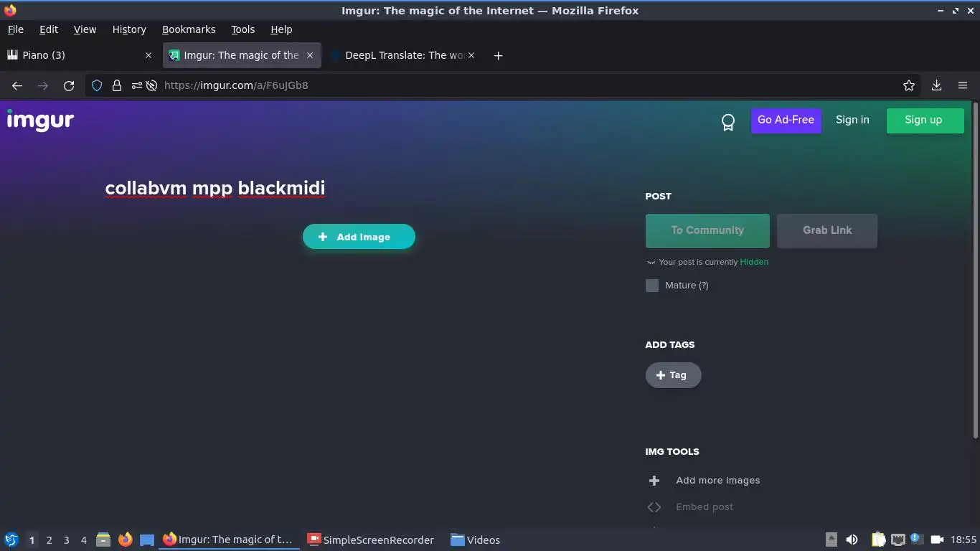The width and height of the screenshot is (980, 551).
Task: Open tracking protection shield icon
Action: [97, 85]
